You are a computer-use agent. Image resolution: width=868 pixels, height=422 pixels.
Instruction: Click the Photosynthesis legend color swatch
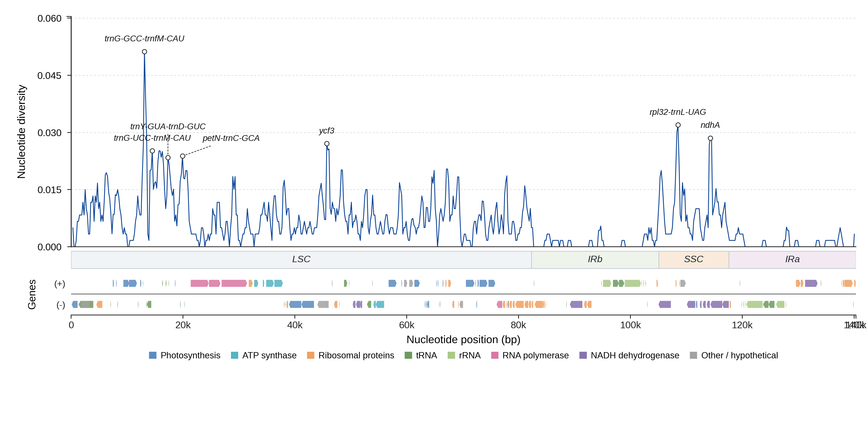point(153,355)
